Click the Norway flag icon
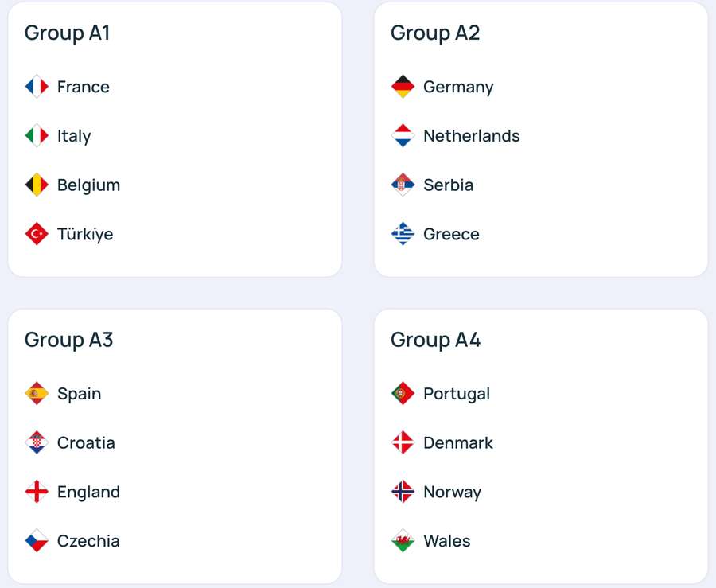This screenshot has height=588, width=716. coord(403,493)
